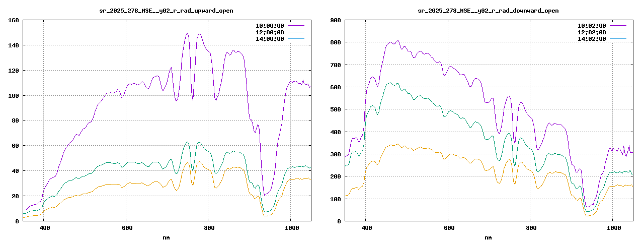Click the green line sample beside 12:00:00
Image resolution: width=644 pixels, height=242 pixels.
pos(296,32)
